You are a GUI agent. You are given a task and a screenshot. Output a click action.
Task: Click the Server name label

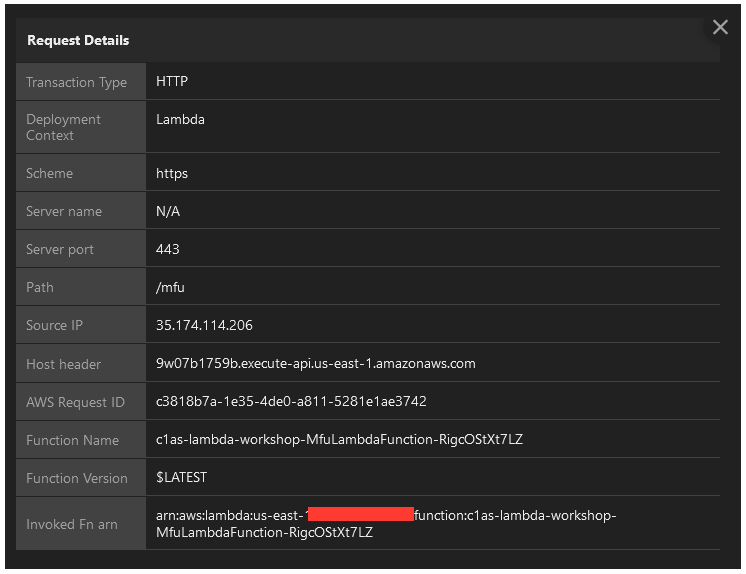click(x=64, y=211)
